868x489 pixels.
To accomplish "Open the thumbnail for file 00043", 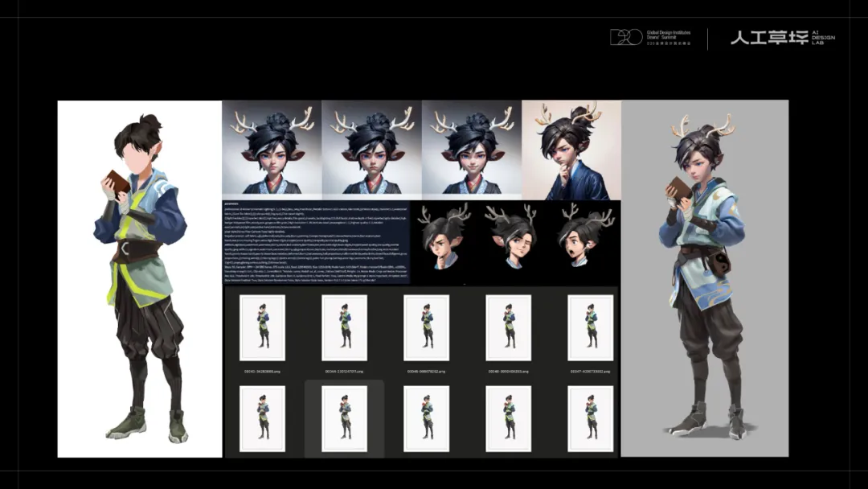I will 262,328.
